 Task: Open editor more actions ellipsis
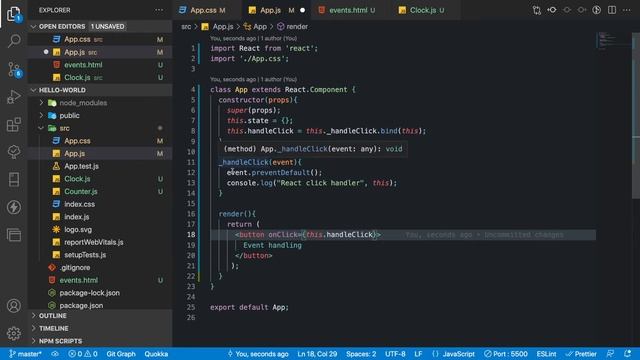(x=627, y=10)
